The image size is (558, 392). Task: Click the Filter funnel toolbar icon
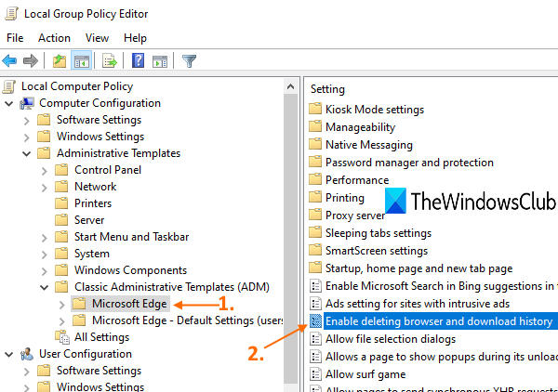coord(189,61)
